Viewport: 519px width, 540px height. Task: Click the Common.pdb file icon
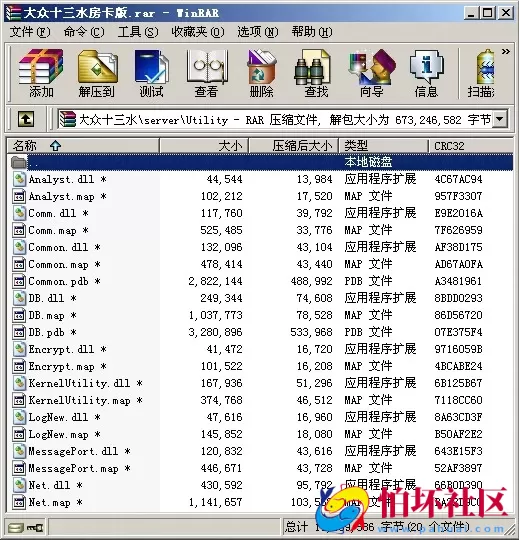19,281
